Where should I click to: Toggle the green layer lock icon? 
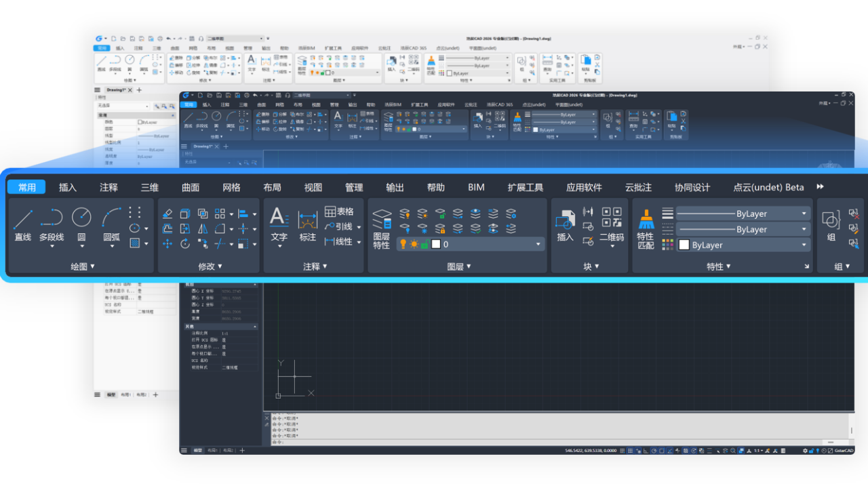tap(425, 244)
